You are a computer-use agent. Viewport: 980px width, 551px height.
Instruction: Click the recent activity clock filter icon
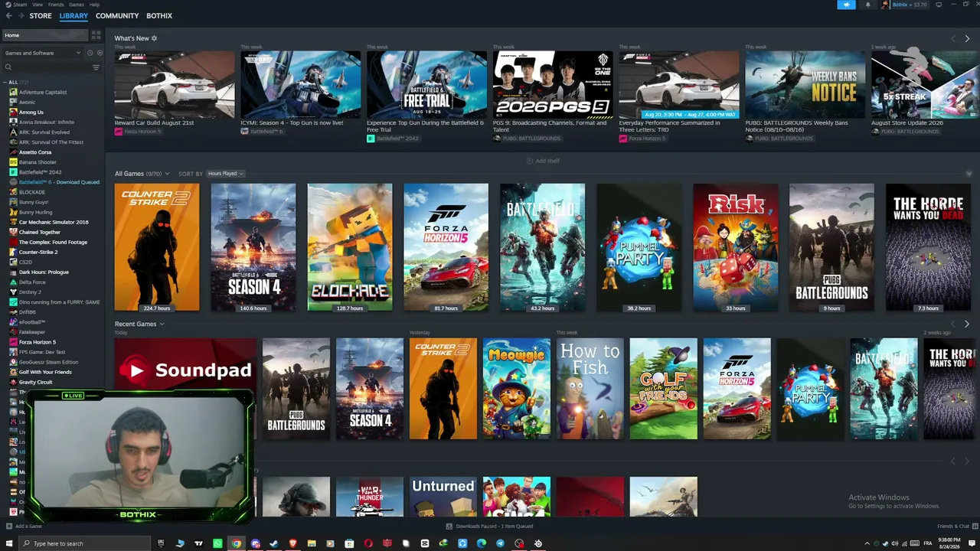[90, 53]
